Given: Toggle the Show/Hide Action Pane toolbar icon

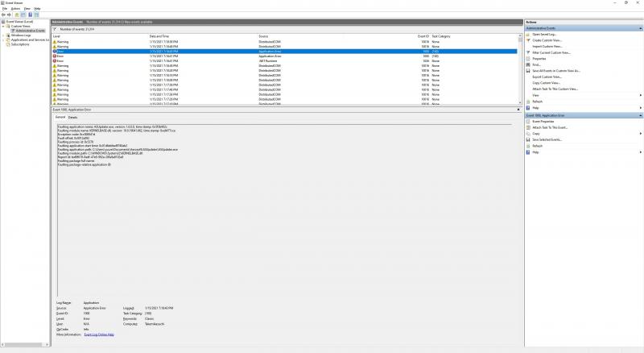Looking at the screenshot, I should click(x=36, y=15).
